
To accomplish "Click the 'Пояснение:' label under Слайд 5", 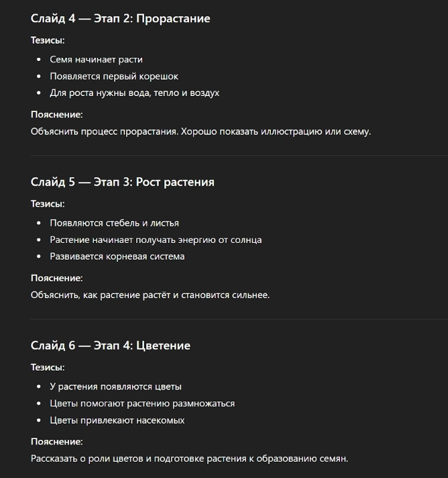I will pos(56,278).
